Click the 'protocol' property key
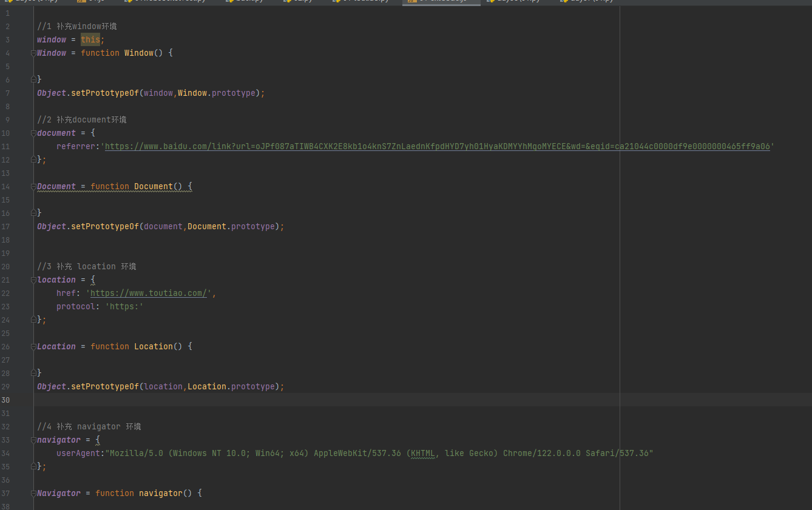Screen dimensions: 812x510 point(76,306)
